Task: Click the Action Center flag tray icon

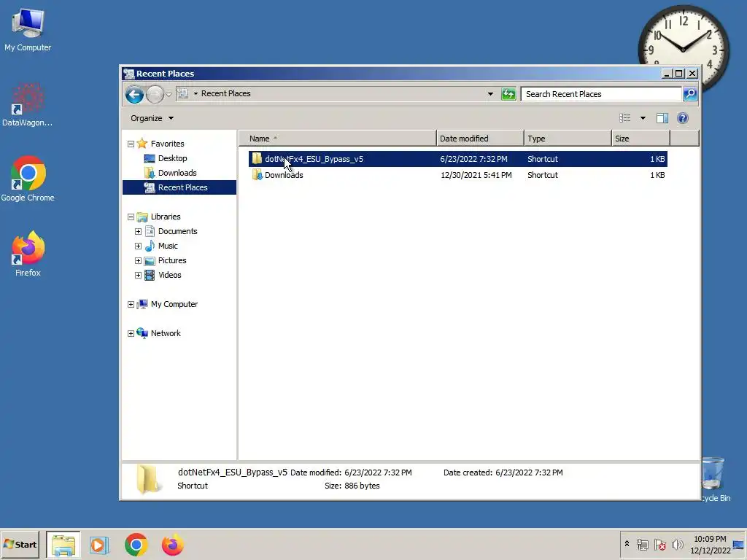Action: tap(659, 544)
